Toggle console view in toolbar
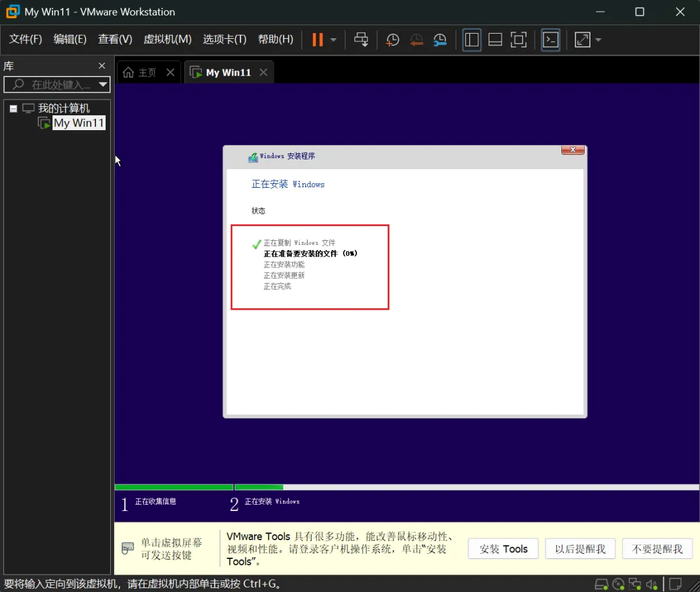700x592 pixels. (x=550, y=40)
